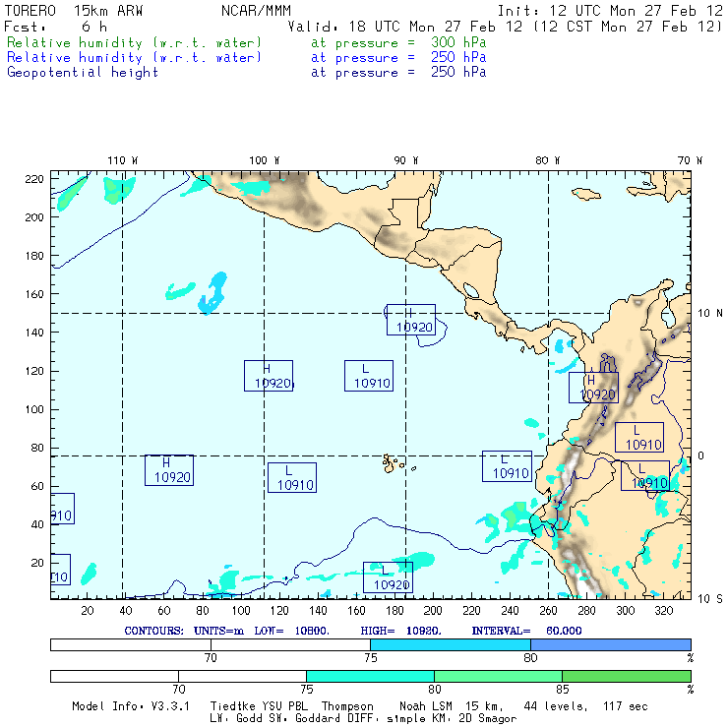728x728 pixels.
Task: Click the 'NCAR/MMM' header text
Action: coord(256,11)
